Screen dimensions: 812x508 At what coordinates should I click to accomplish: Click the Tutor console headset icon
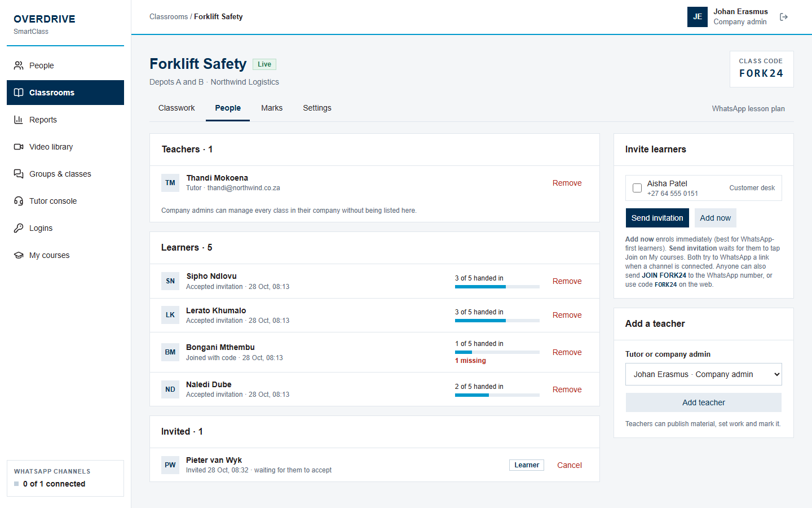19,201
